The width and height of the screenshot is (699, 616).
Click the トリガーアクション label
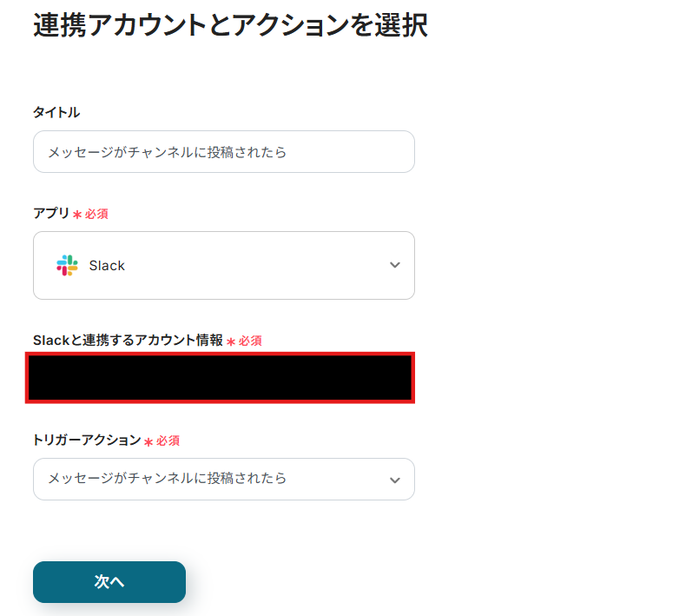(87, 440)
